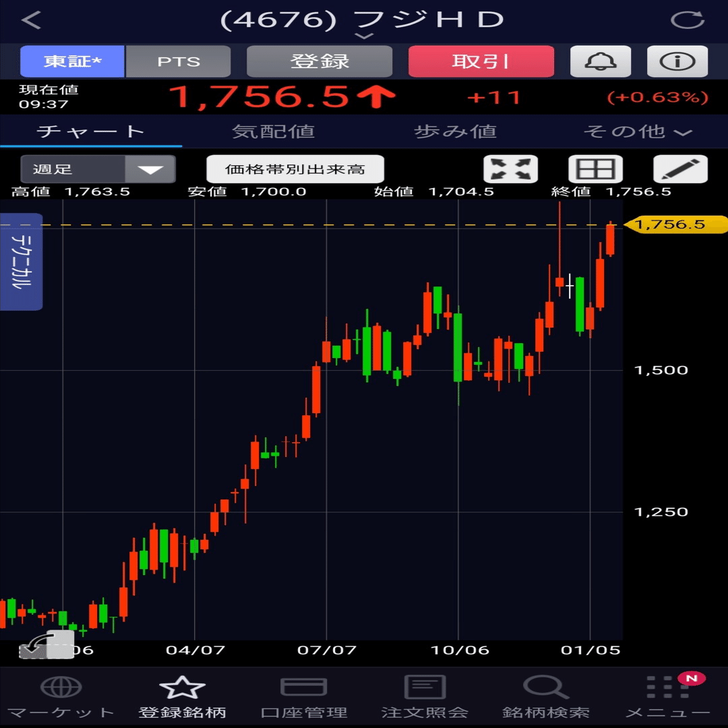The height and width of the screenshot is (728, 728).
Task: Open 週足 timeframe dropdown
Action: coord(98,169)
